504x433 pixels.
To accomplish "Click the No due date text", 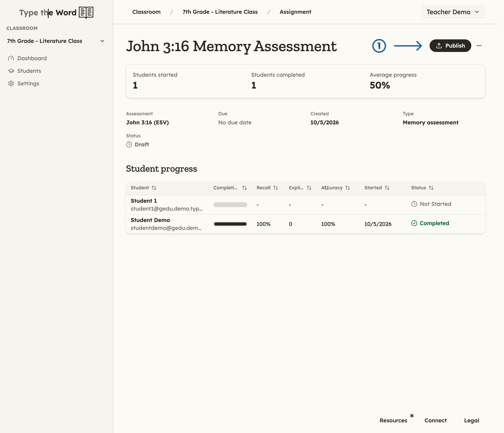I will click(235, 123).
